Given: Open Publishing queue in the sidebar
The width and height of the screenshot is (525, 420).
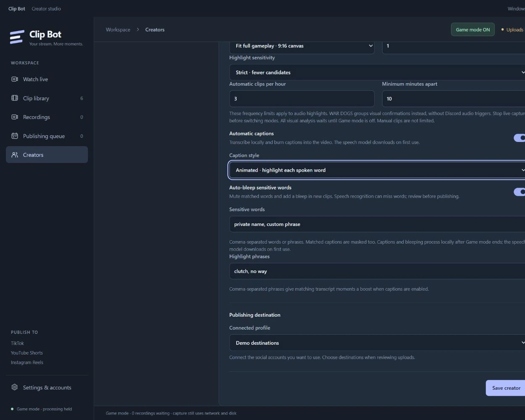Looking at the screenshot, I should click(47, 136).
